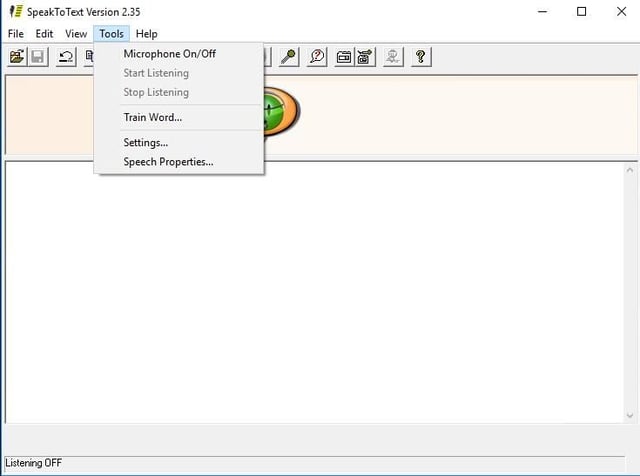
Task: Open the View menu
Action: [x=76, y=34]
